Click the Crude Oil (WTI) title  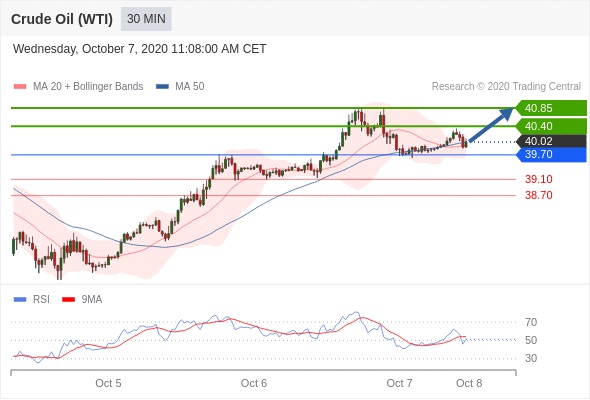[62, 19]
